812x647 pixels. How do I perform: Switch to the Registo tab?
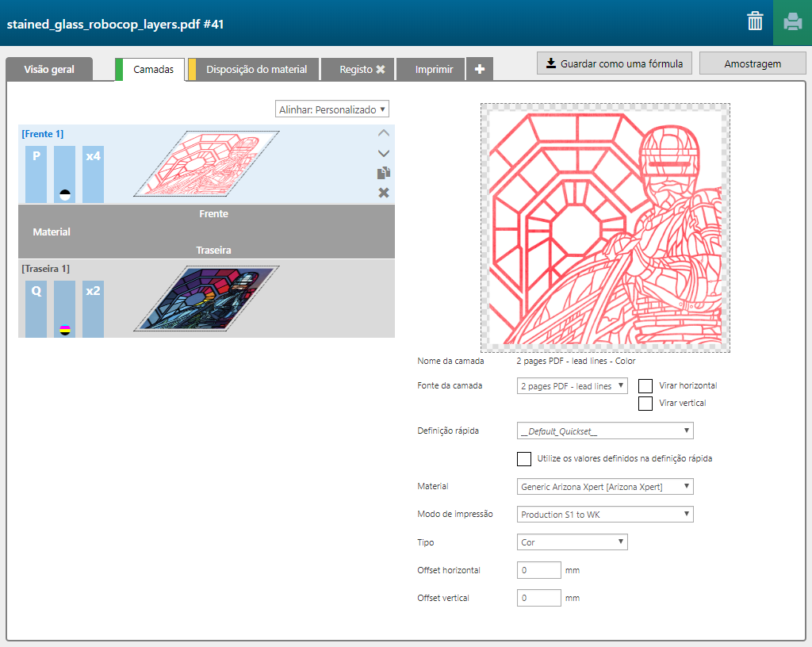pos(356,69)
